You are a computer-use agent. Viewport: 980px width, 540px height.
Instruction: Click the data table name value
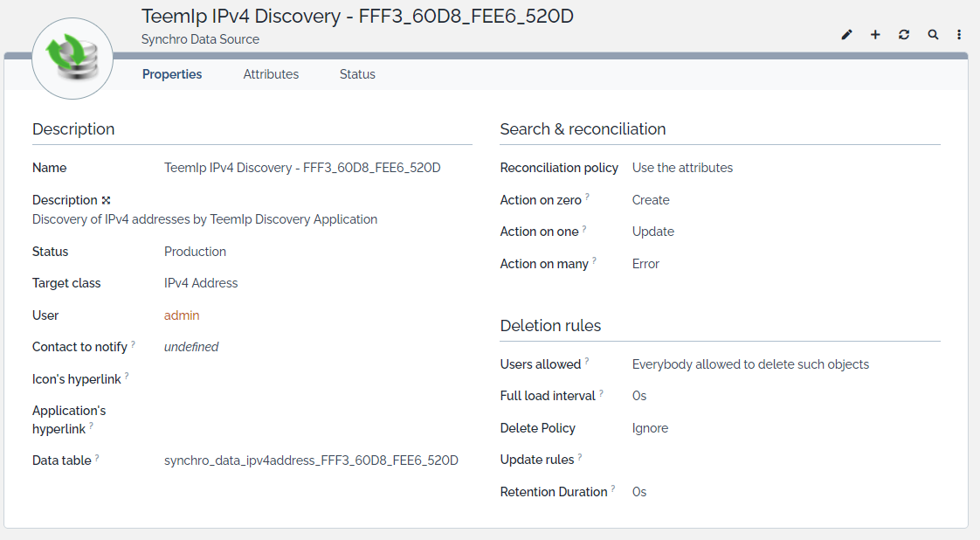pos(311,460)
